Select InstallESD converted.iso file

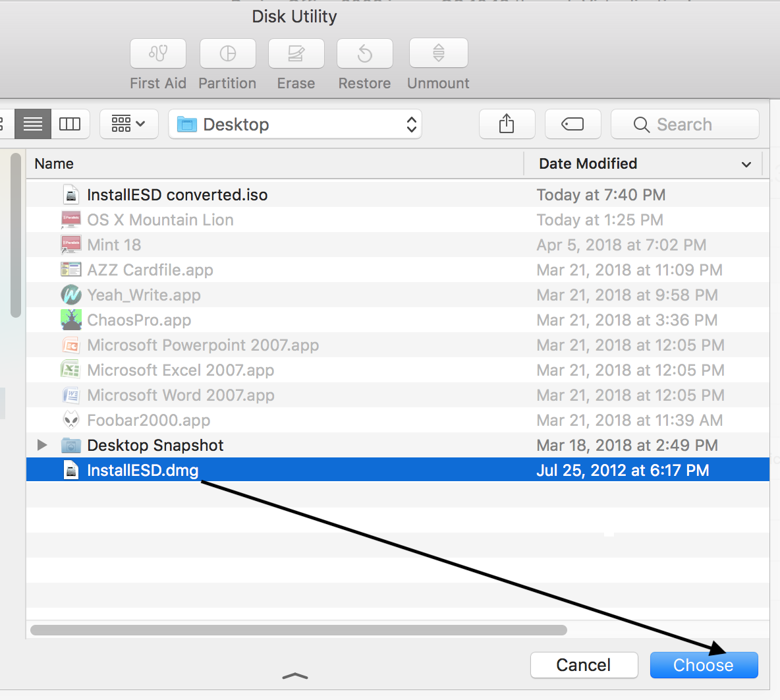(x=398, y=194)
